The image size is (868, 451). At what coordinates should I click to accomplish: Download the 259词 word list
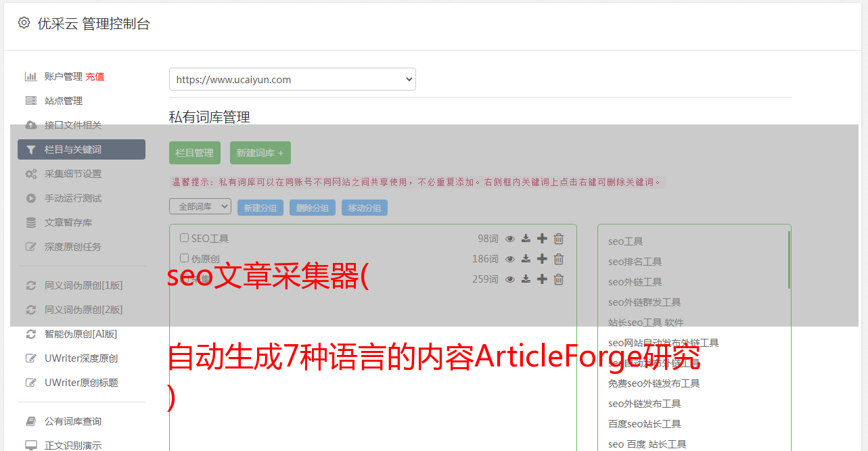coord(526,279)
